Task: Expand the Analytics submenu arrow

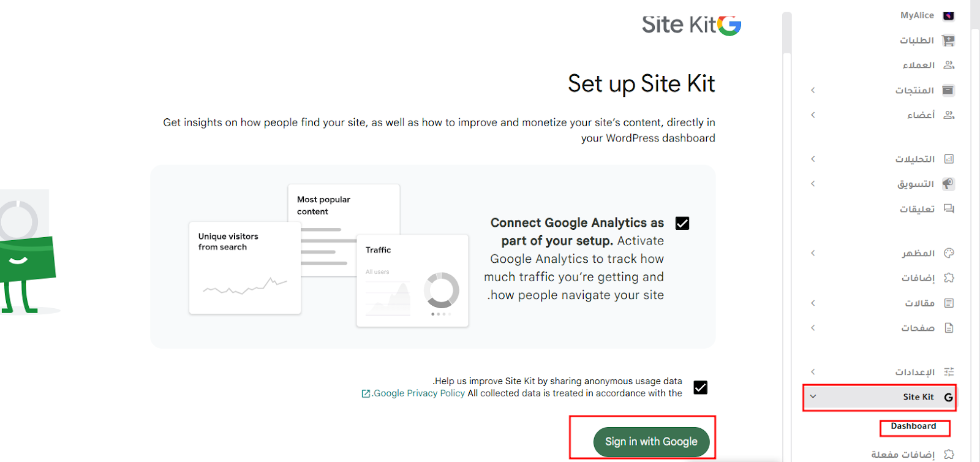Action: pos(813,159)
